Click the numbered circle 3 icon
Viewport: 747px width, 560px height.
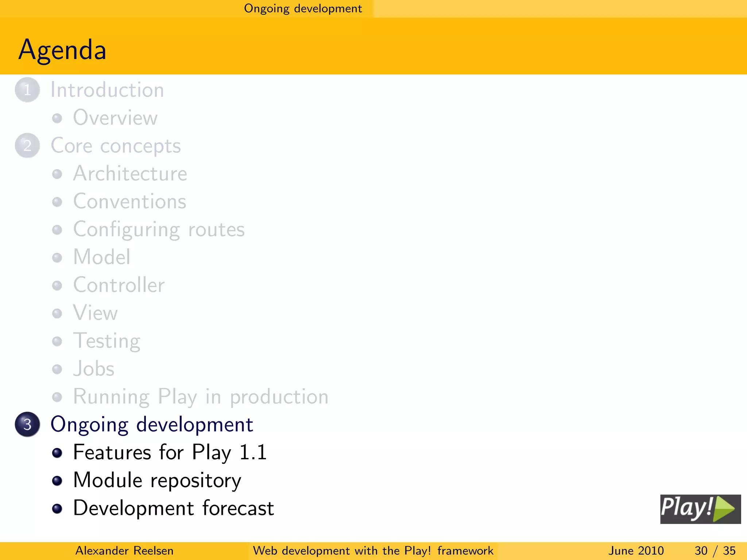click(27, 424)
